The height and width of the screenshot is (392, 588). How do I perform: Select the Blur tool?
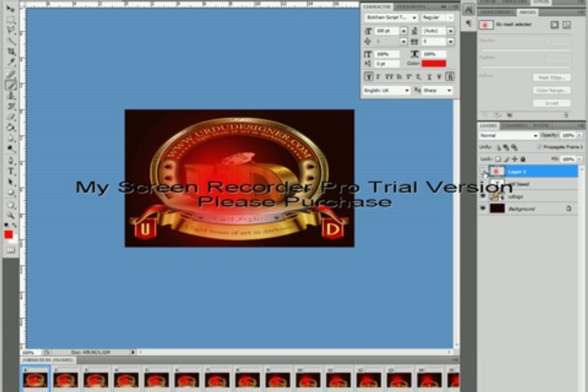point(10,138)
